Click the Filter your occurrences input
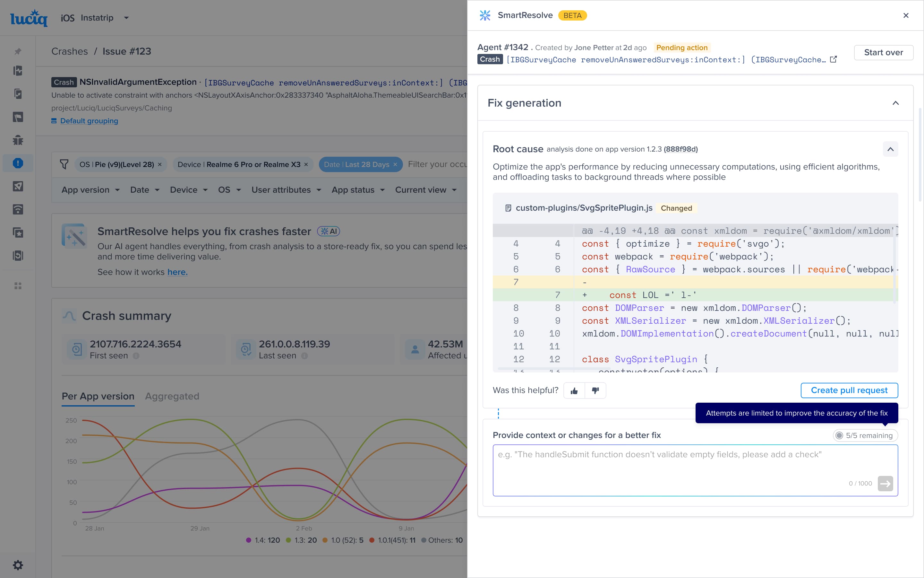The width and height of the screenshot is (924, 578). 437,164
